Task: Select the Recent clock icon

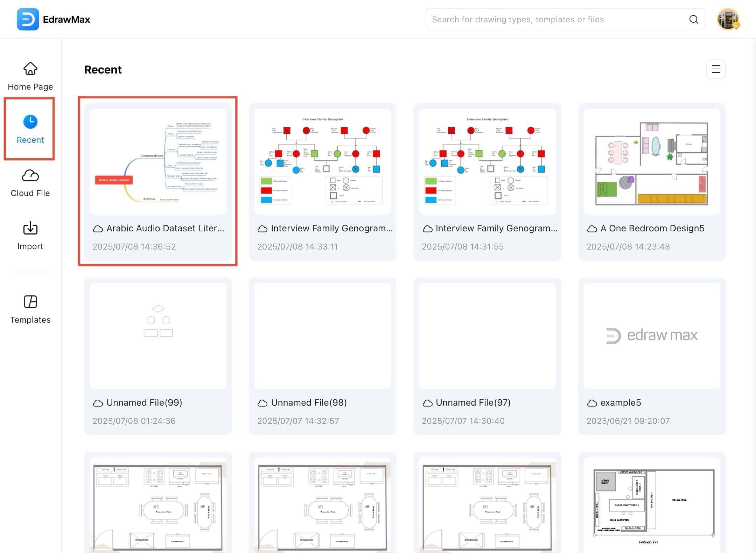Action: click(x=30, y=122)
